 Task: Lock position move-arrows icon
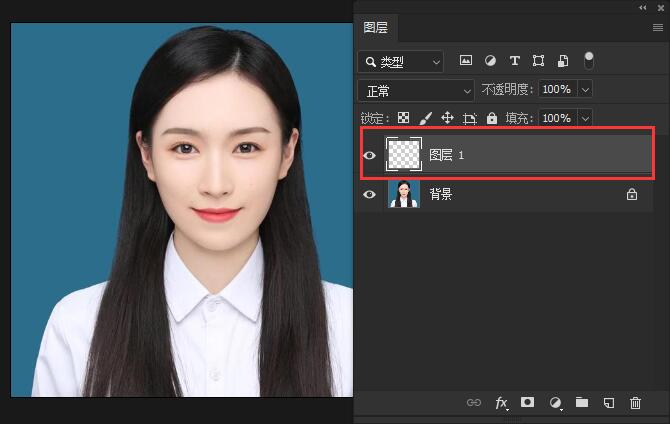tap(447, 118)
